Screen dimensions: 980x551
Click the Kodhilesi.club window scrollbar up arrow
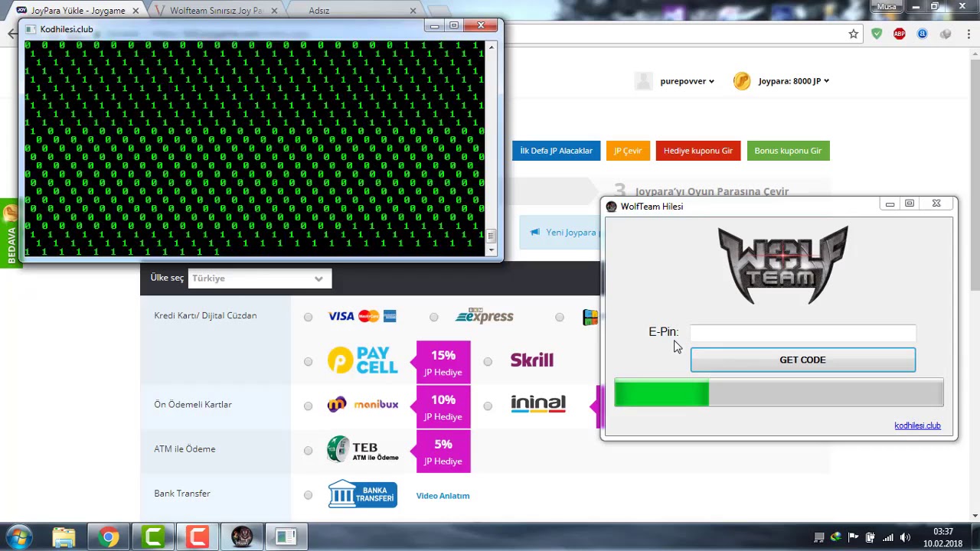pos(491,47)
